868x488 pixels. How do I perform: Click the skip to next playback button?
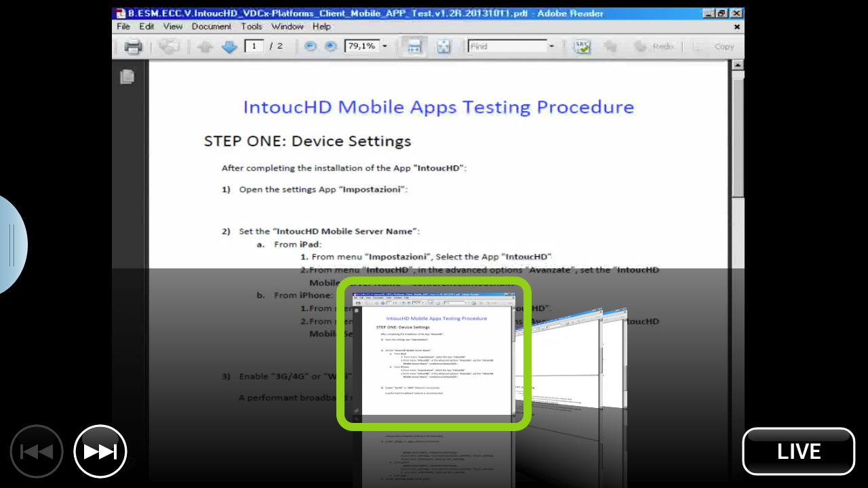click(100, 451)
